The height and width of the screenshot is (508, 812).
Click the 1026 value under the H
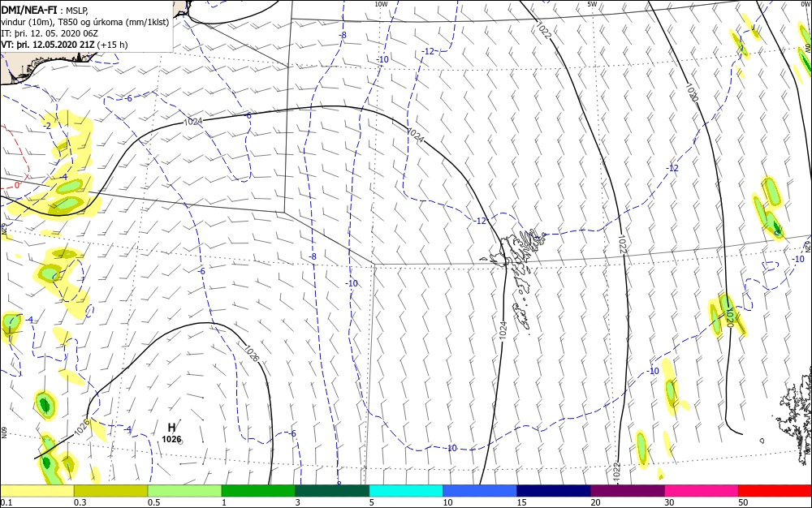pos(171,439)
